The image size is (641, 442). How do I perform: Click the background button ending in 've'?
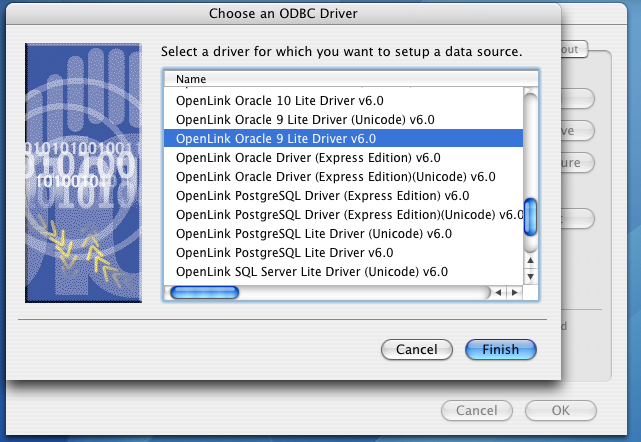point(577,131)
